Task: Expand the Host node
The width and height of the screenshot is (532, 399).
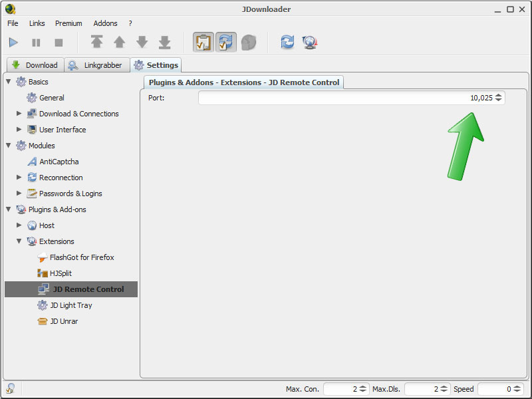Action: click(19, 225)
